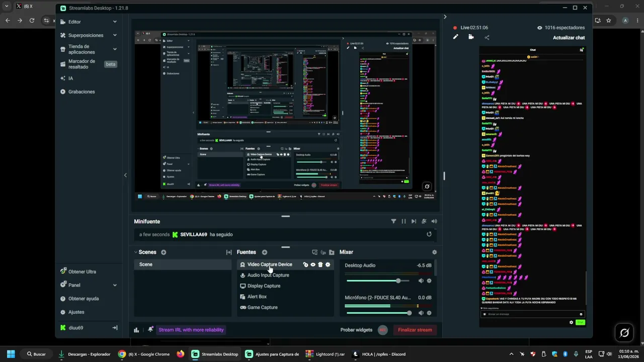This screenshot has width=644, height=362.
Task: Click the Minifuente filter icon
Action: pyautogui.click(x=393, y=221)
